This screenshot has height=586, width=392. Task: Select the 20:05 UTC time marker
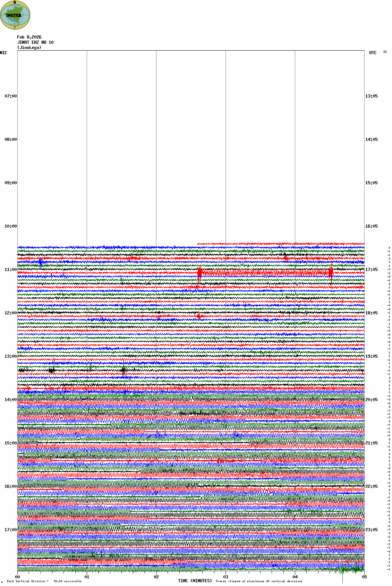(x=371, y=400)
